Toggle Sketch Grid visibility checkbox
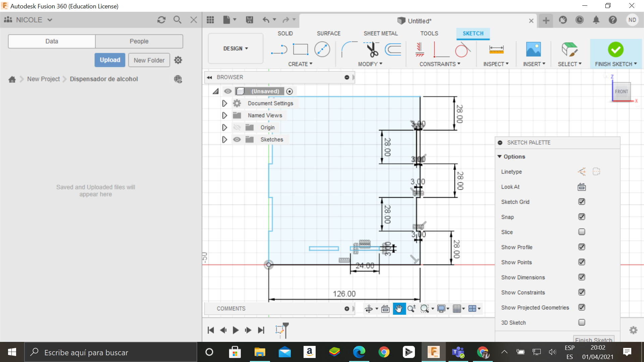This screenshot has height=362, width=644. [x=583, y=201]
